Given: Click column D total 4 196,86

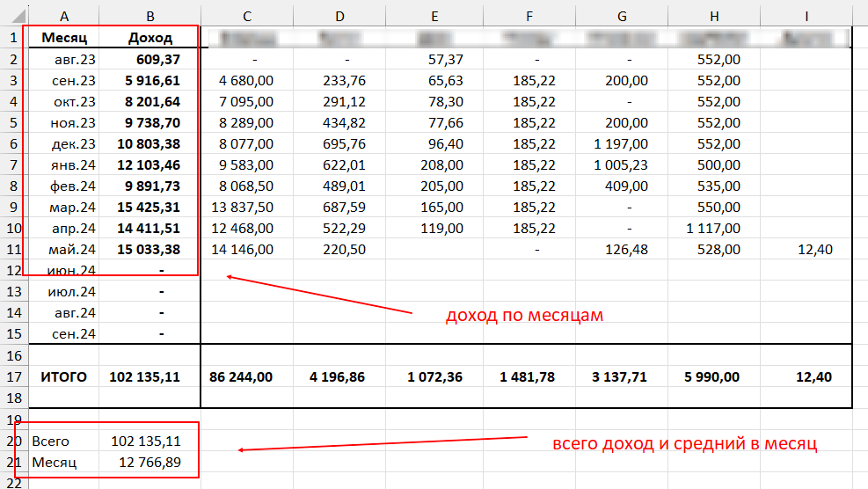Looking at the screenshot, I should click(339, 376).
